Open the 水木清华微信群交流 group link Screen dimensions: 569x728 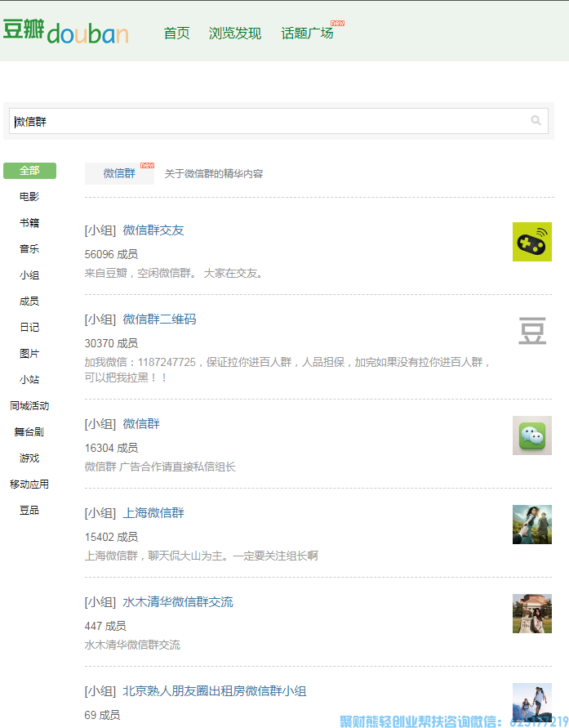(178, 602)
